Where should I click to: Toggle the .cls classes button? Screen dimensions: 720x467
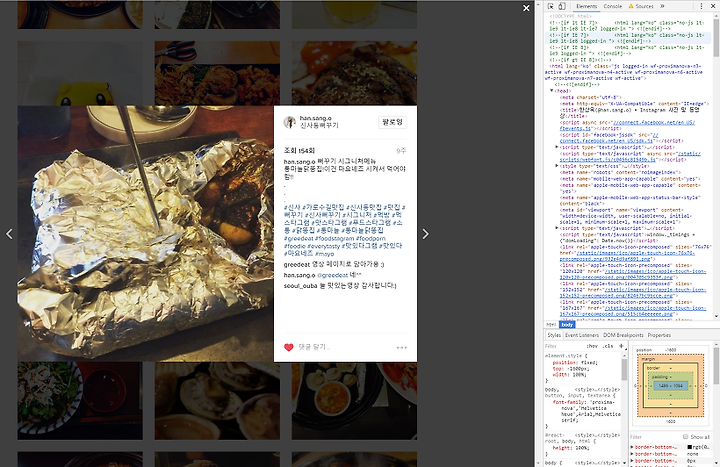tap(608, 346)
